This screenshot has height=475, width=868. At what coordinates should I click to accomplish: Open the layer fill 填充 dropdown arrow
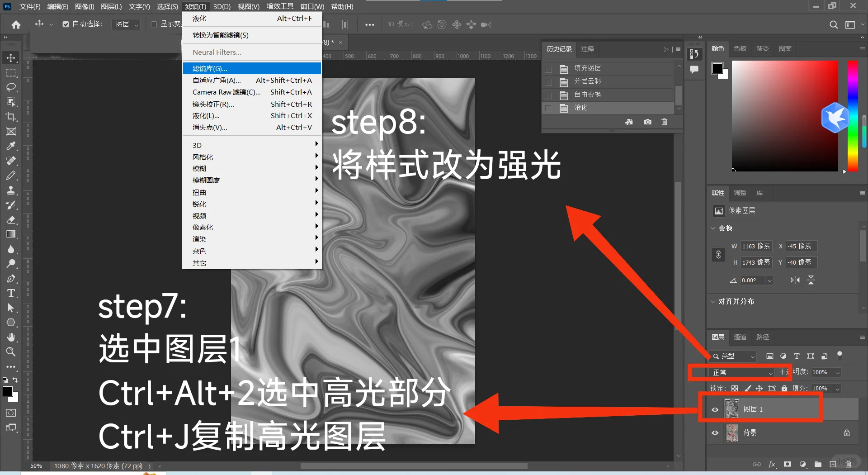point(837,389)
